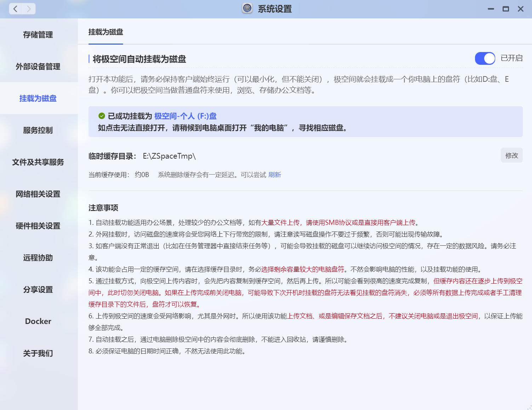Click the 极空间 logo in the title bar
This screenshot has width=532, height=410.
[x=248, y=9]
